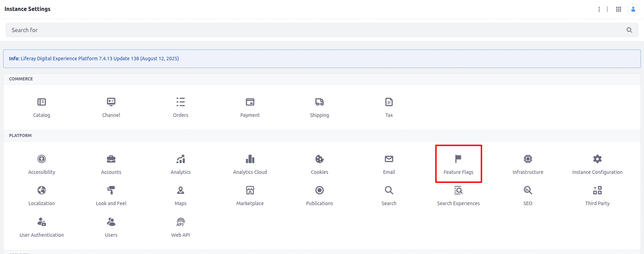Open the Analytics chart icon

pyautogui.click(x=181, y=159)
